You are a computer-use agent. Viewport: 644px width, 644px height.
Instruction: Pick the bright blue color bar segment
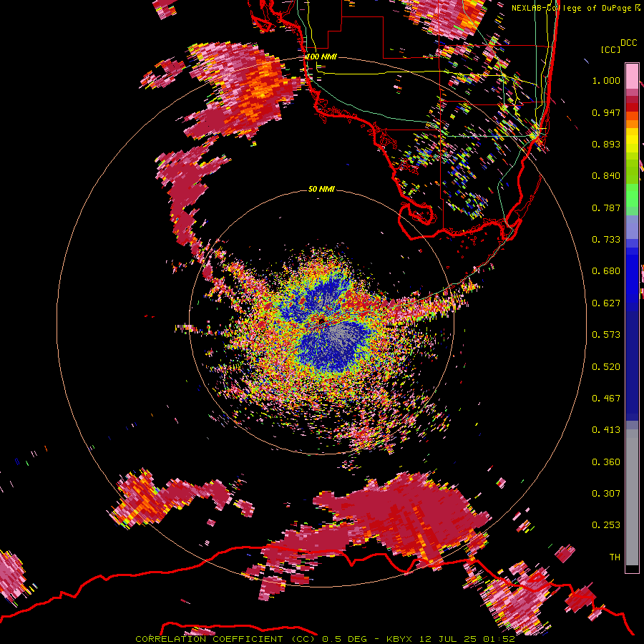click(x=632, y=275)
